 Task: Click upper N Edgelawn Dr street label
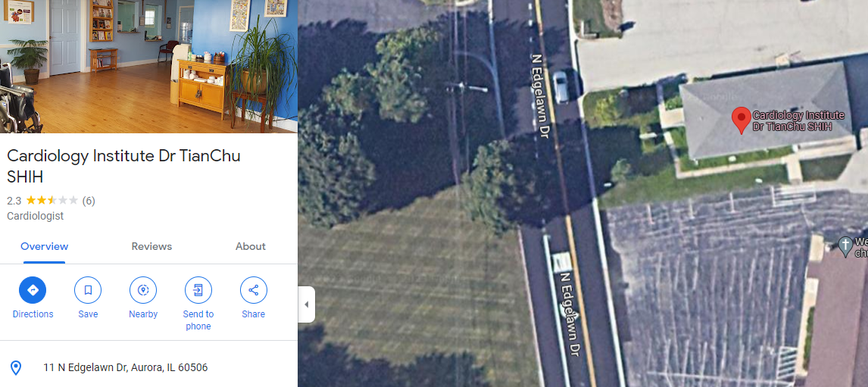point(540,95)
